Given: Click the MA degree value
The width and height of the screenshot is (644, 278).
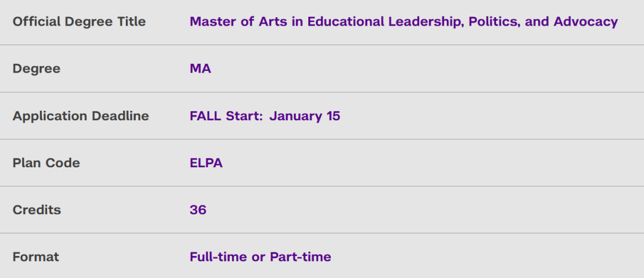Looking at the screenshot, I should (200, 68).
